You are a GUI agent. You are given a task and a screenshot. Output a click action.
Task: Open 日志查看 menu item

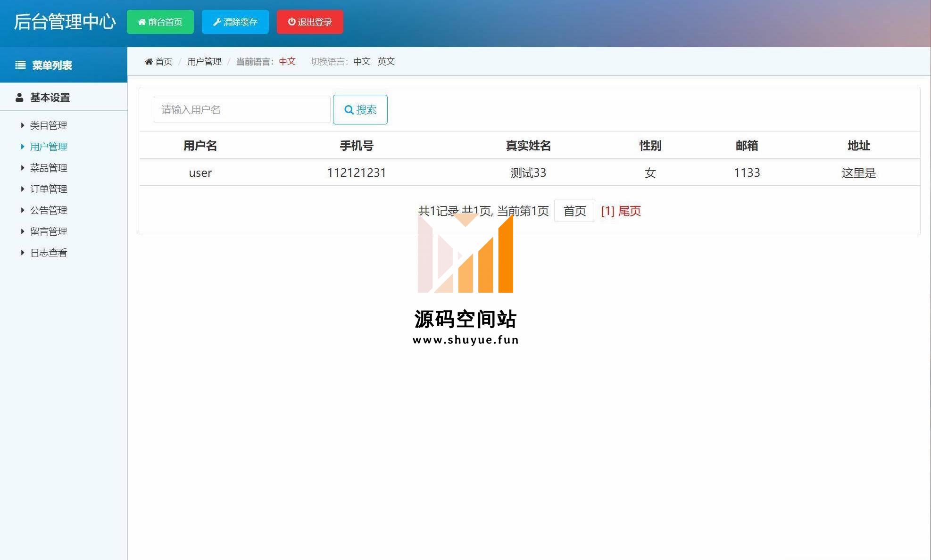click(49, 253)
